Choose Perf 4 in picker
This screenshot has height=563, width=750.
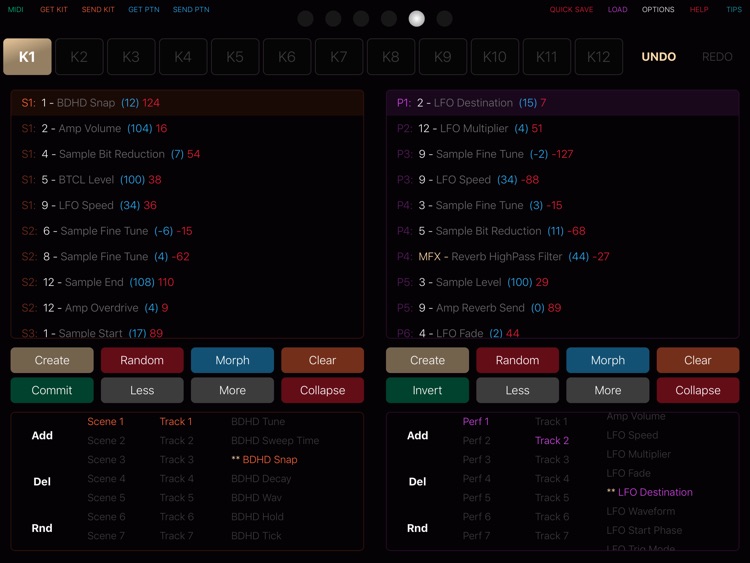tap(476, 479)
